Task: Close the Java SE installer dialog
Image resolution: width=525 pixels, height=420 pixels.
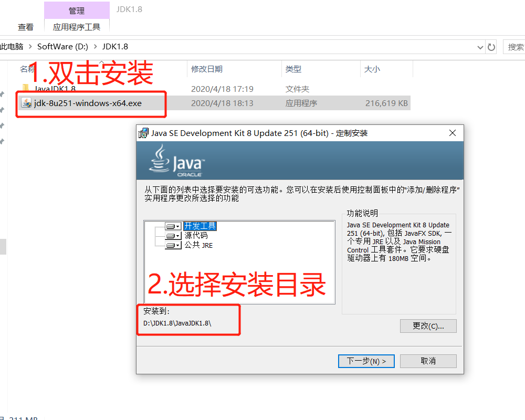Action: pos(453,133)
